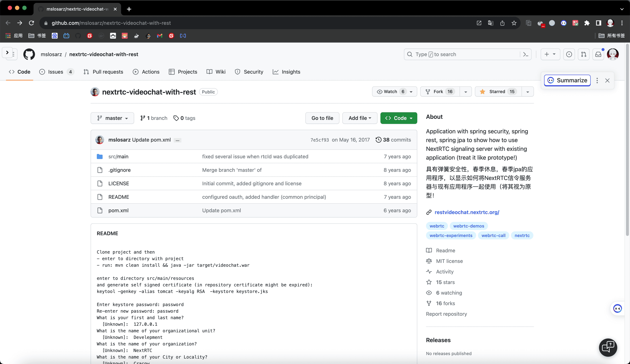Screen dimensions: 630x364
Task: Open the Chrome extensions puzzle icon
Action: tap(587, 23)
